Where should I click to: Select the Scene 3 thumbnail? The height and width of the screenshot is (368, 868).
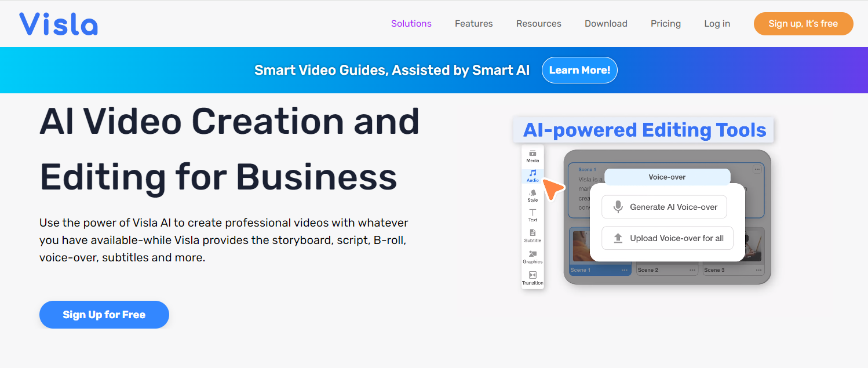click(734, 251)
